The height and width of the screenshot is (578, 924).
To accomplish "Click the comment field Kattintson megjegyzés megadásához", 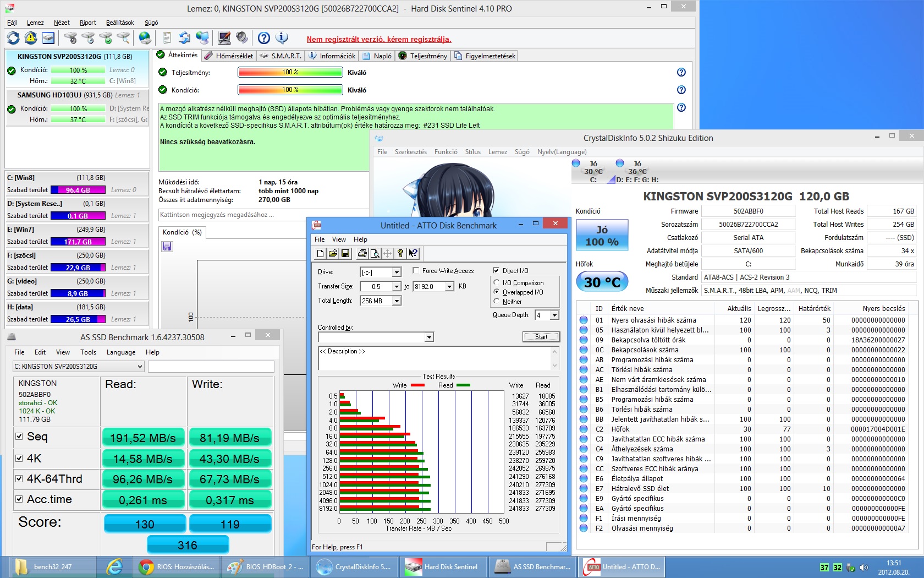I will pos(263,215).
